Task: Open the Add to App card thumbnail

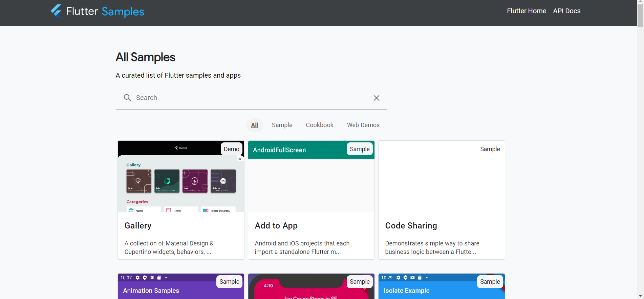Action: (x=311, y=176)
